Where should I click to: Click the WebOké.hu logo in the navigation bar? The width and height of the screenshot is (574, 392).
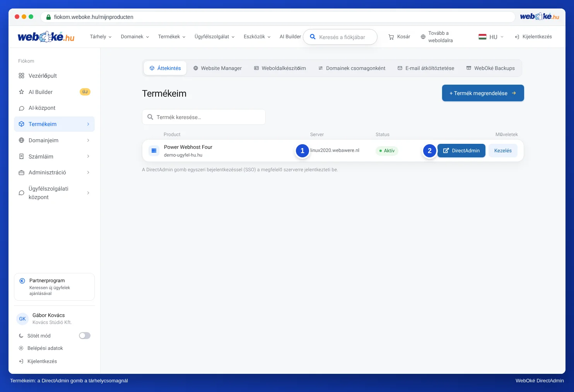click(46, 37)
